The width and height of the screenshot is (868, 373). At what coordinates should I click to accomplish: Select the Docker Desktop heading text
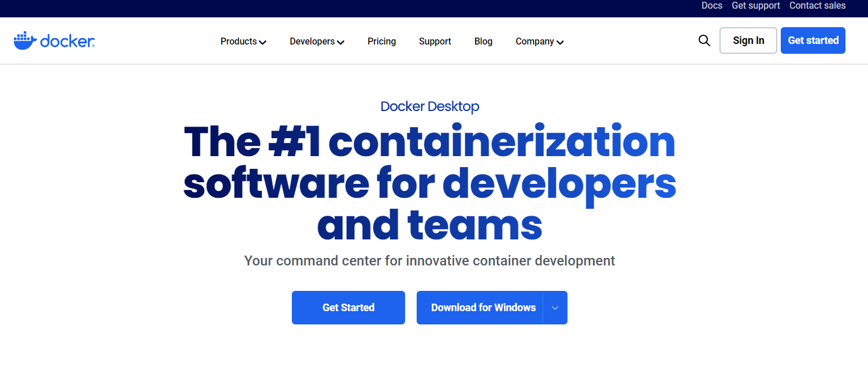[x=430, y=106]
